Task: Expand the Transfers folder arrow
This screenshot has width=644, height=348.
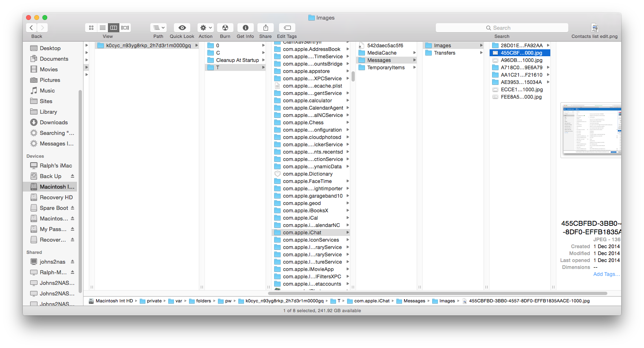Action: tap(481, 53)
